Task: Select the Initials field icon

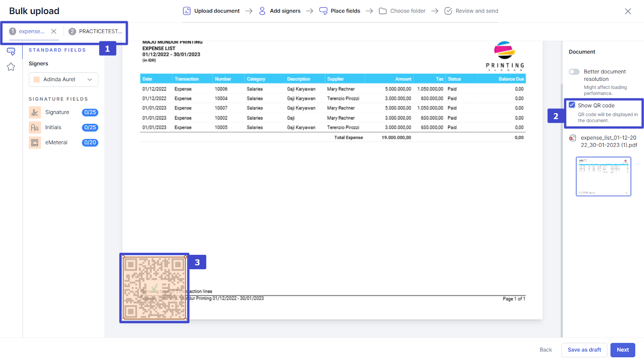Action: 35,128
